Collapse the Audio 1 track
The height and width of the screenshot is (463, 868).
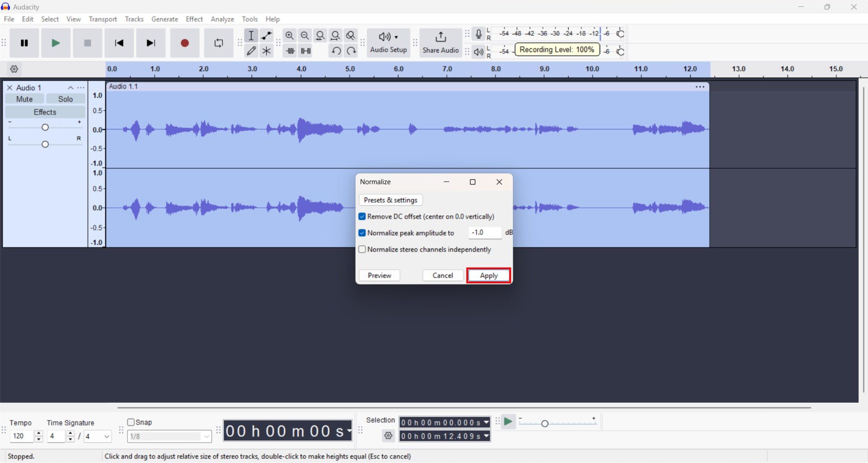pos(71,88)
